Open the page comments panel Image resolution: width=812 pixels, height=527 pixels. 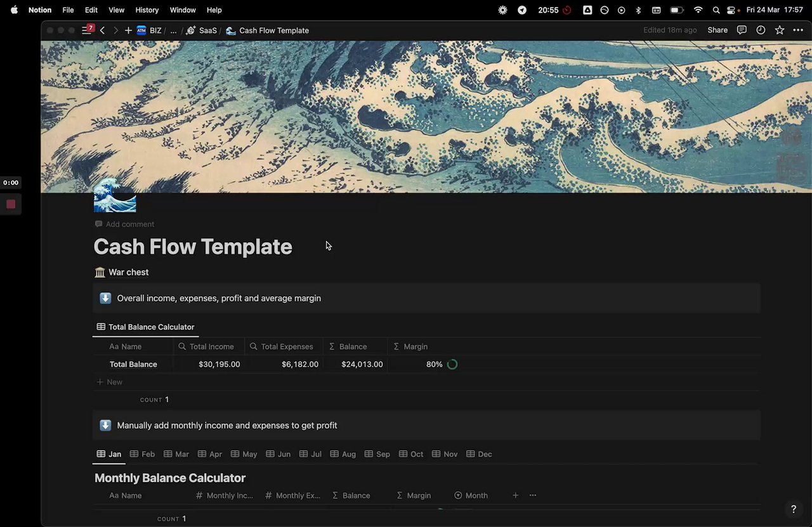tap(742, 30)
